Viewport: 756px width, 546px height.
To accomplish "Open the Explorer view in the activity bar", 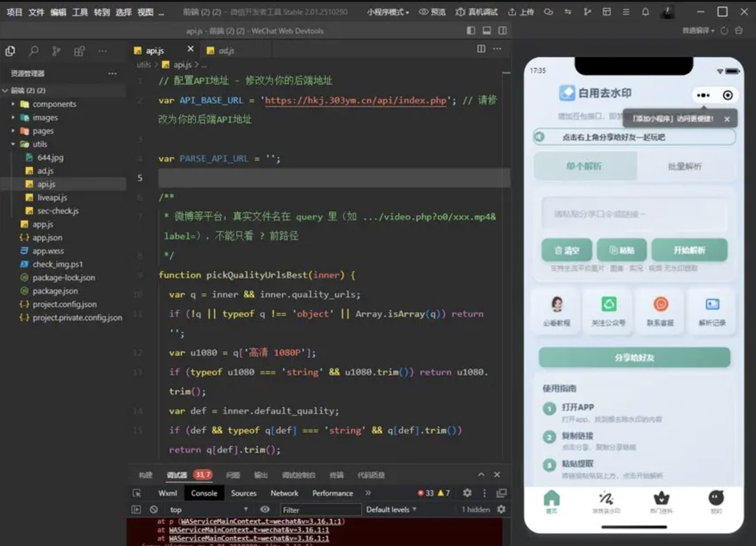I will 10,51.
